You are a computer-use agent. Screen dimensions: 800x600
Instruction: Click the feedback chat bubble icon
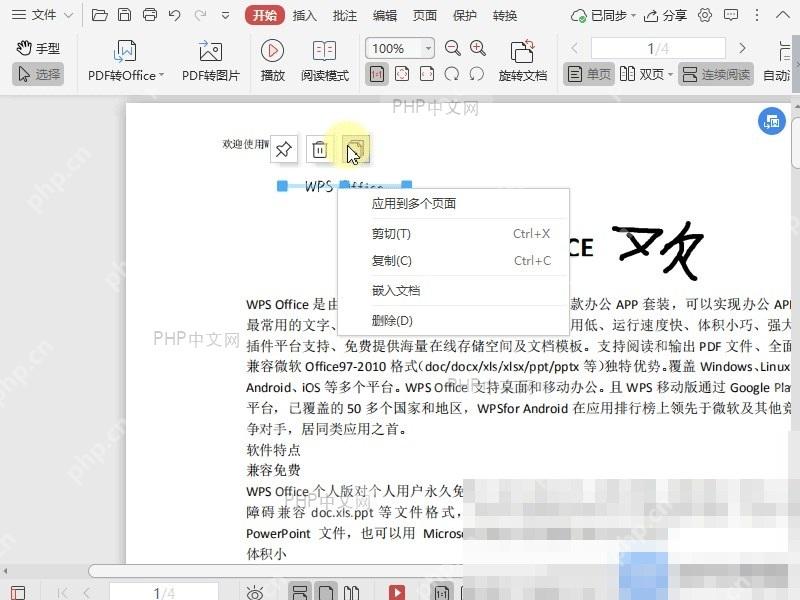point(731,15)
